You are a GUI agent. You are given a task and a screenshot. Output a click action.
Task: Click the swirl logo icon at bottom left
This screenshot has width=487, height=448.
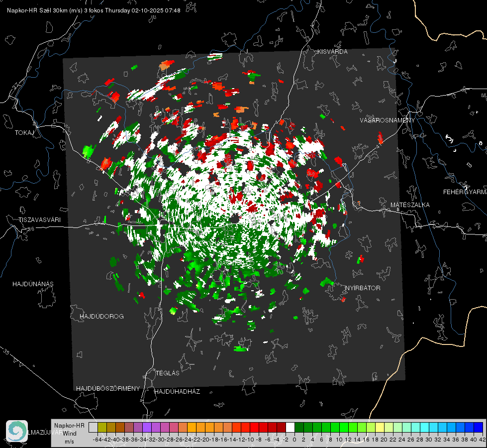pyautogui.click(x=17, y=431)
